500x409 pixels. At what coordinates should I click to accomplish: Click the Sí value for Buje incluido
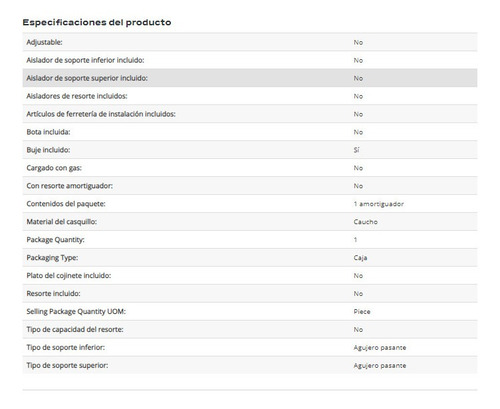pyautogui.click(x=356, y=150)
